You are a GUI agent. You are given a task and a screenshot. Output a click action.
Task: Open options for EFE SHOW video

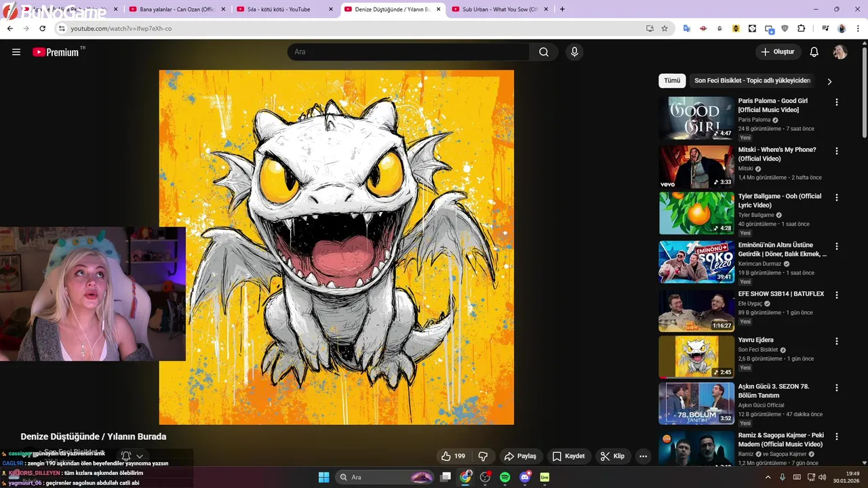[836, 296]
